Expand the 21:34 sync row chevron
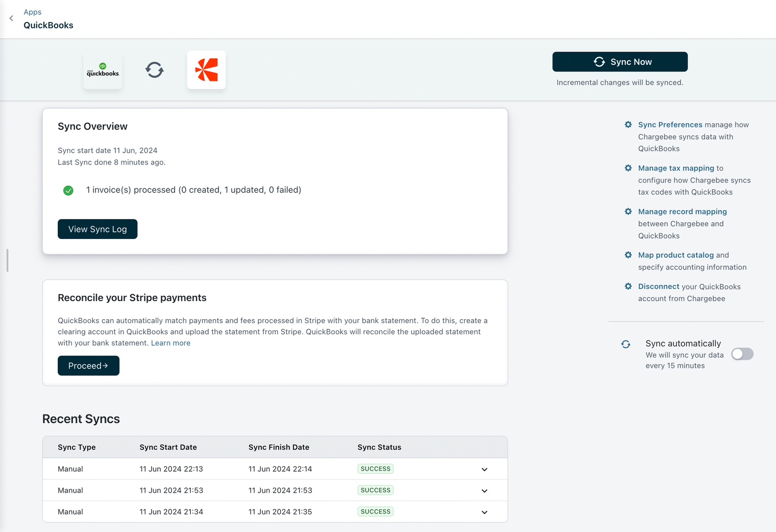 [484, 512]
